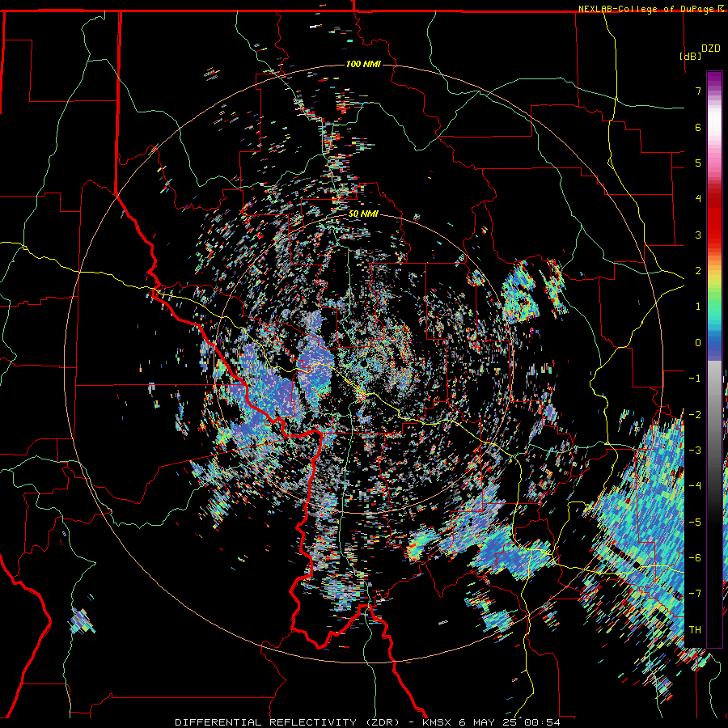
Task: Select the 2 dB tick label
Action: coord(698,271)
